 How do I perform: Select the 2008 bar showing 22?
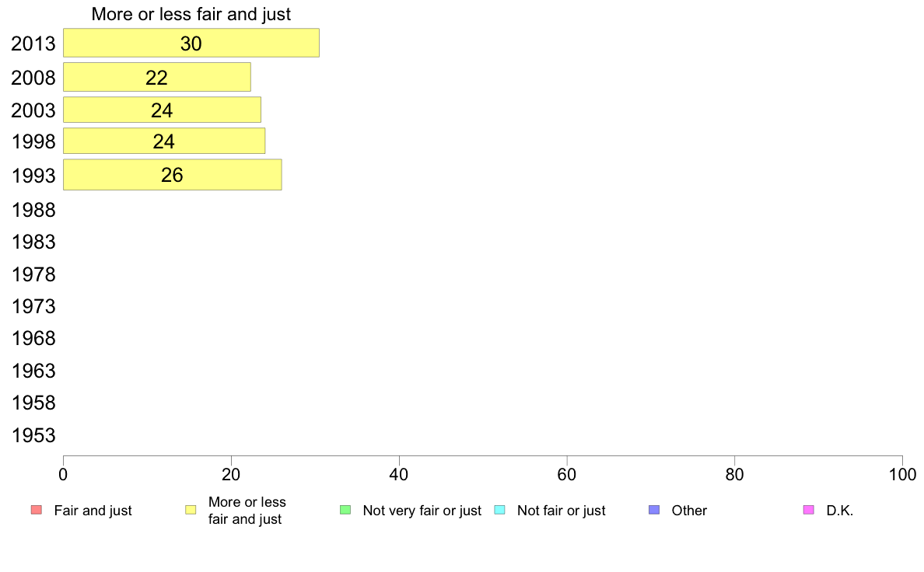[157, 77]
